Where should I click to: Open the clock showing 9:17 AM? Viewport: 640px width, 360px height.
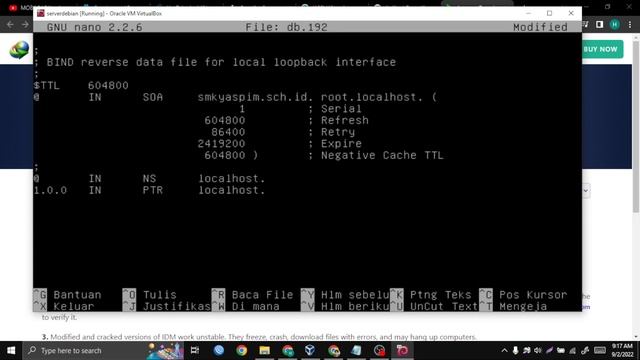(x=622, y=350)
